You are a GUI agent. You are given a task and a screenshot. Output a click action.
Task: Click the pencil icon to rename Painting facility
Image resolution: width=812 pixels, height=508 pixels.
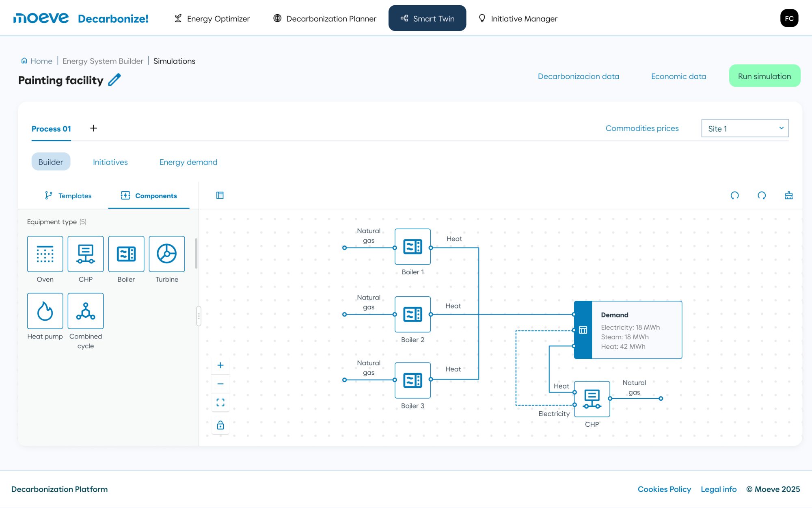click(x=114, y=80)
